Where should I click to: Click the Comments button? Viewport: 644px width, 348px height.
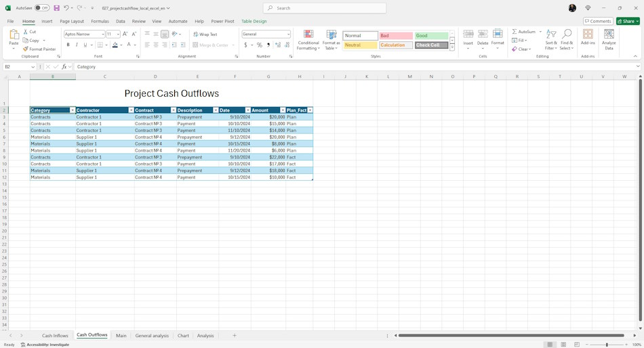(598, 21)
